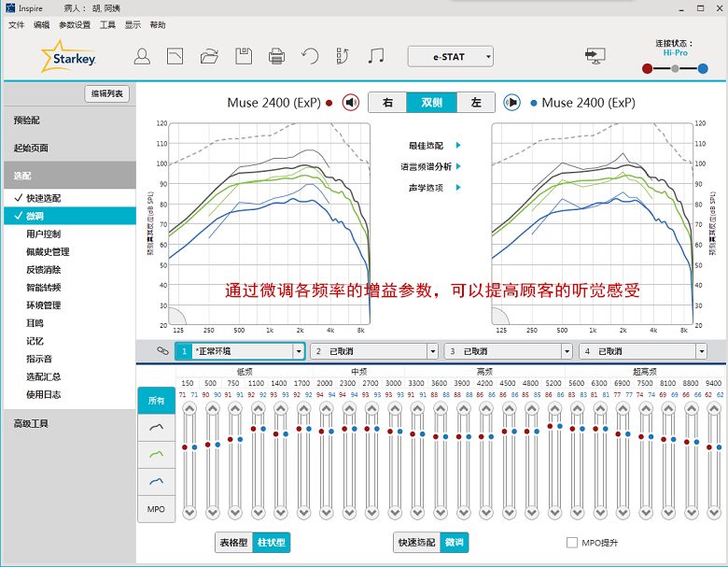Image resolution: width=728 pixels, height=567 pixels.
Task: Enable the MPO提升 checkbox
Action: click(572, 543)
